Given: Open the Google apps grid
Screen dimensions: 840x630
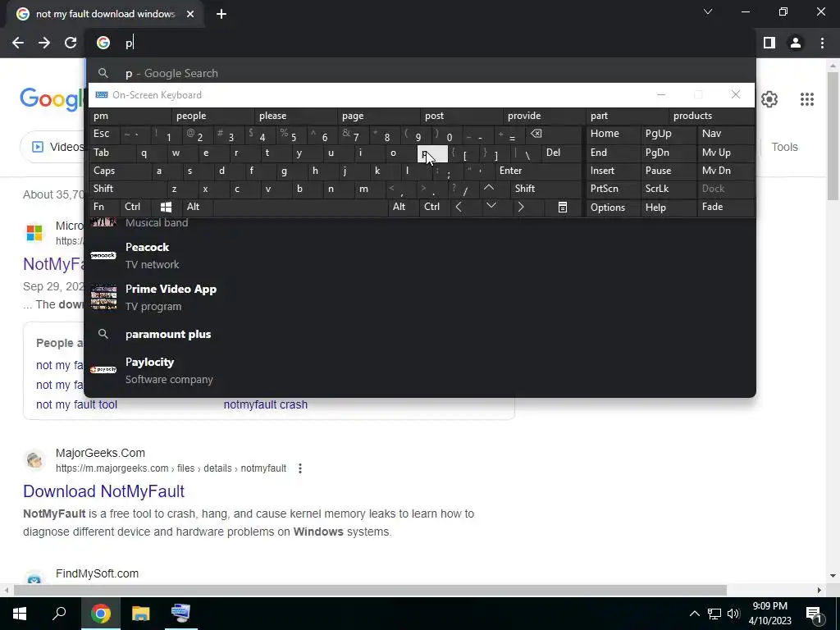Looking at the screenshot, I should click(807, 99).
